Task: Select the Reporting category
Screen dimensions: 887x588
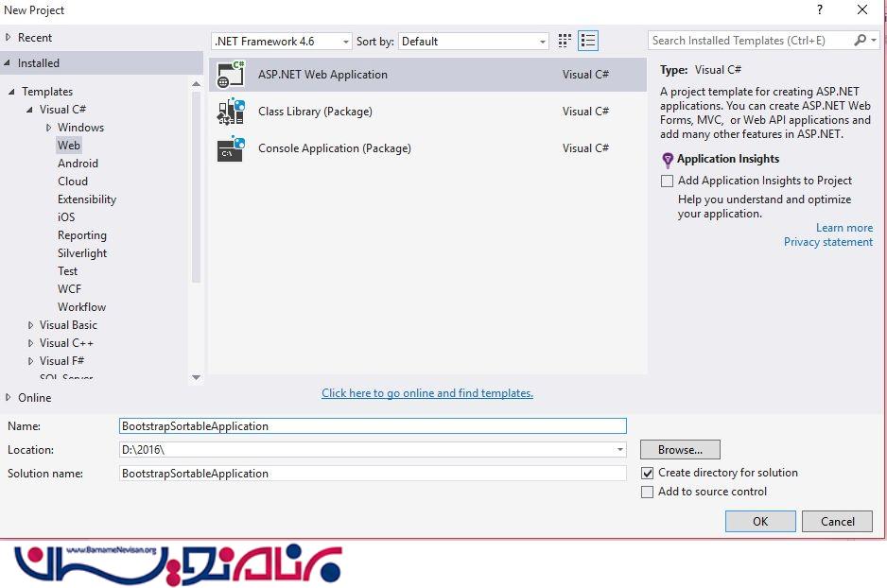Action: [x=82, y=235]
